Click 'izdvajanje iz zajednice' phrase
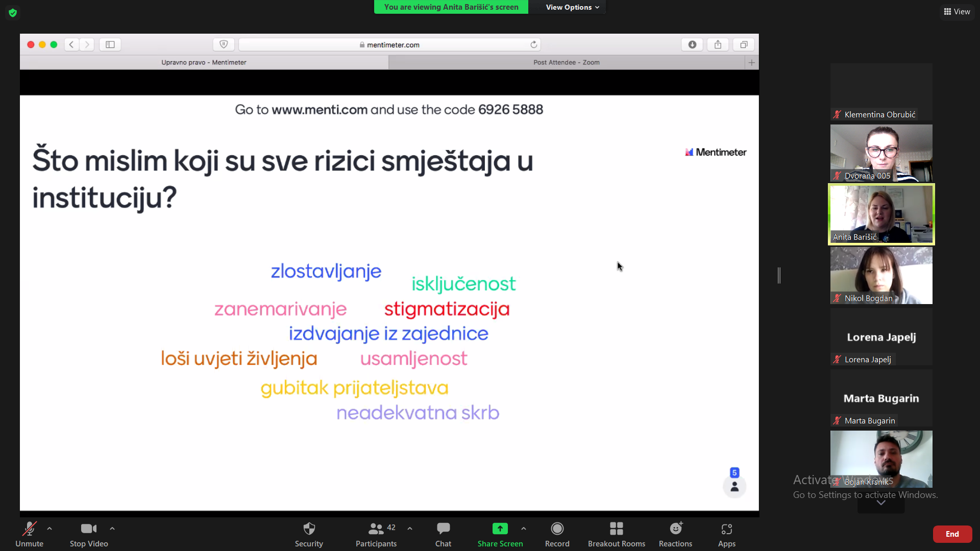This screenshot has height=551, width=980. click(388, 334)
